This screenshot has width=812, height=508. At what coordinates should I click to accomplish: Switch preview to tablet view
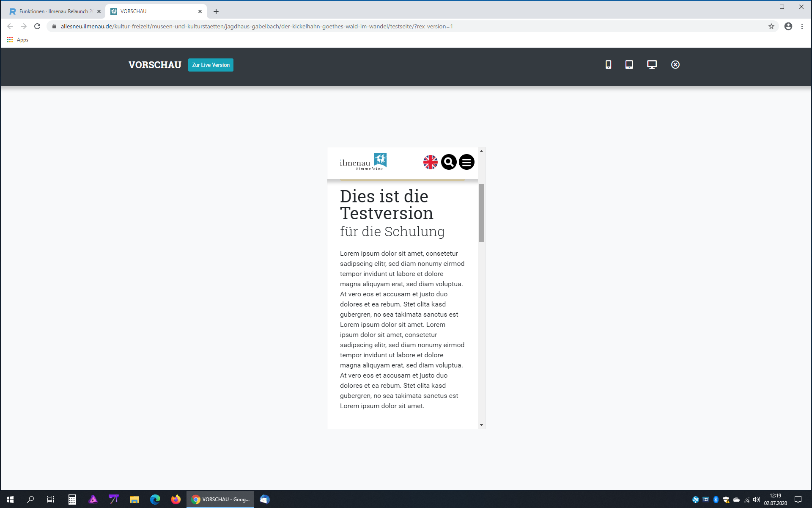[x=629, y=65]
